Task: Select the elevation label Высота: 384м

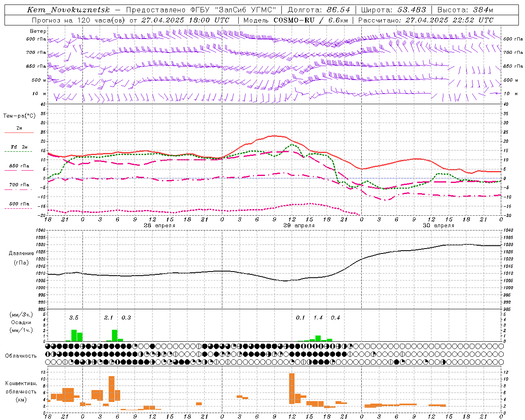Action: pos(466,10)
